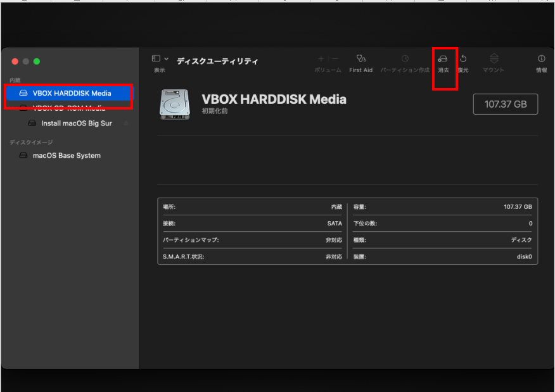Viewport: 555px width, 392px height.
Task: Eject the Install macOS Big Sur volume
Action: coord(126,123)
